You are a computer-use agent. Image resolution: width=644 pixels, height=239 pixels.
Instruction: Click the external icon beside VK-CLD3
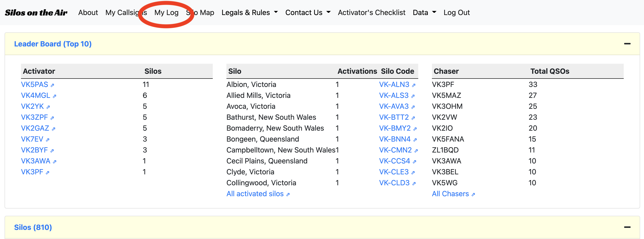[414, 183]
